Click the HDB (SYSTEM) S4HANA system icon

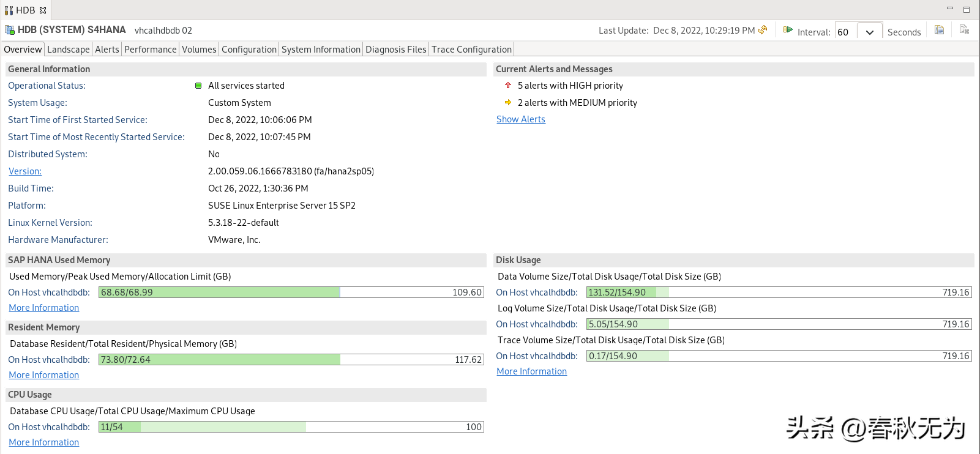tap(10, 30)
